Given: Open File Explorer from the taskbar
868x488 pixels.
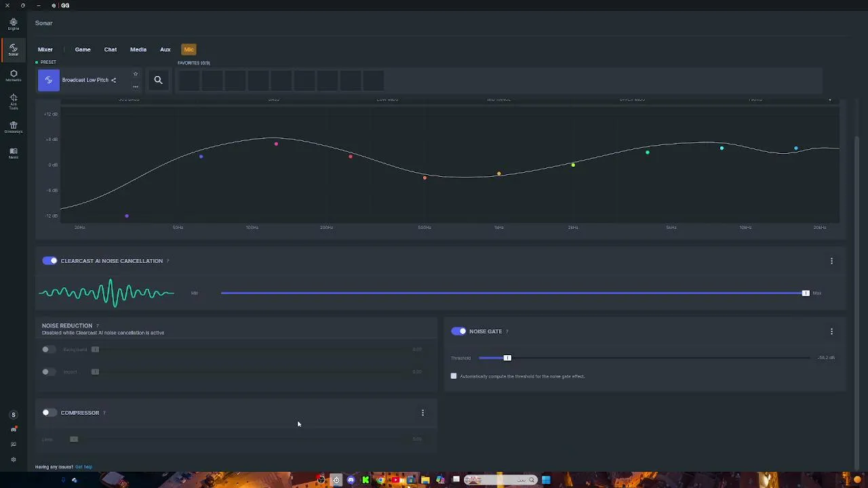Looking at the screenshot, I should tap(425, 481).
